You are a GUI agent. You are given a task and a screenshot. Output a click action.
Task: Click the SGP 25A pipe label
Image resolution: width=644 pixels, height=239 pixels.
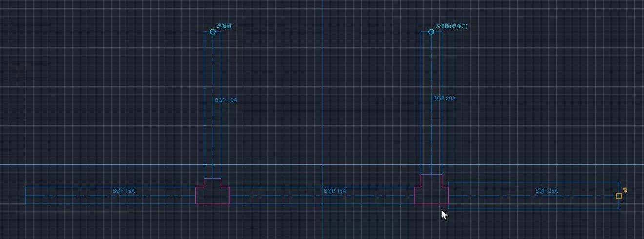click(x=546, y=191)
